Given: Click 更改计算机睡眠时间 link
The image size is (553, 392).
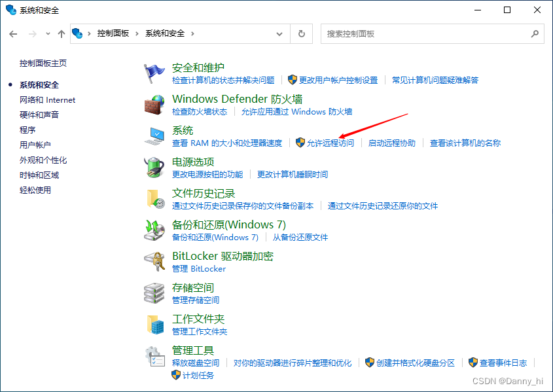Looking at the screenshot, I should coord(293,175).
